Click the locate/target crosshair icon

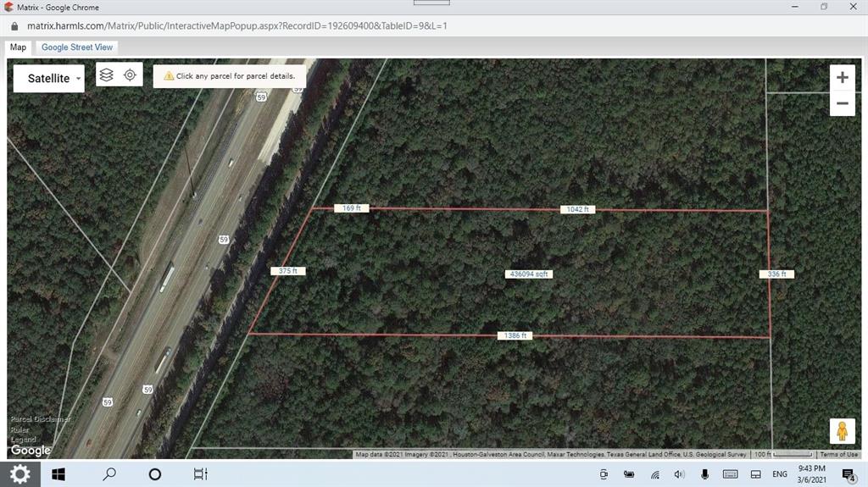coord(130,75)
